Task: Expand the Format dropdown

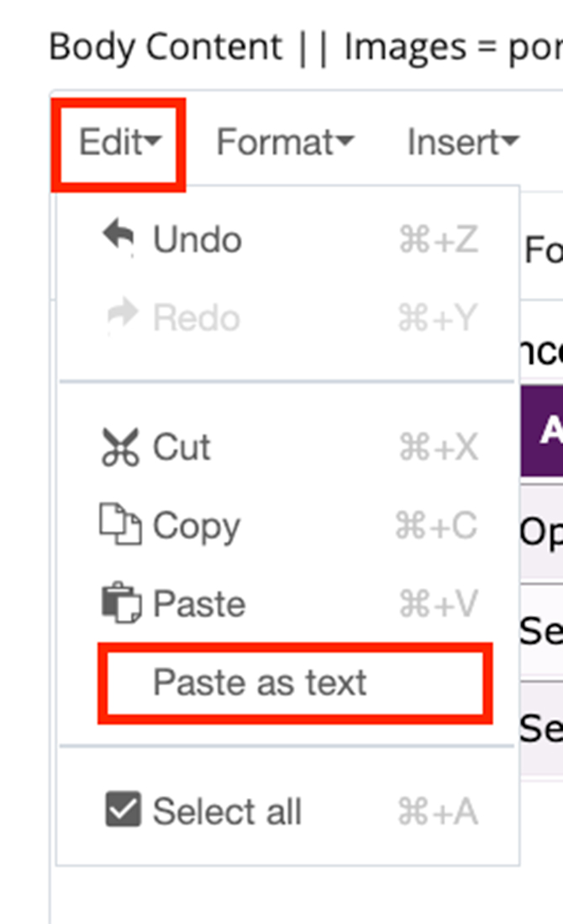Action: pos(283,142)
